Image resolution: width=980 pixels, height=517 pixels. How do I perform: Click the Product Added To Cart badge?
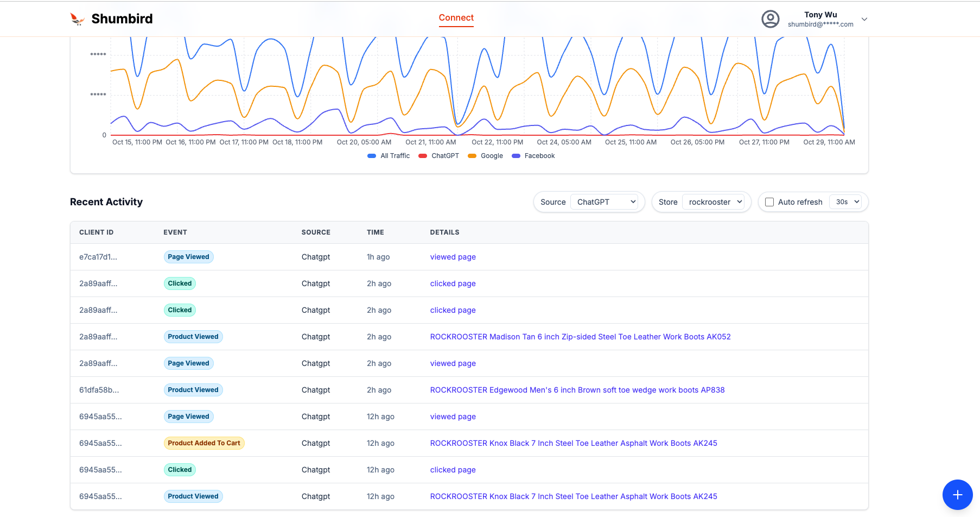[203, 443]
